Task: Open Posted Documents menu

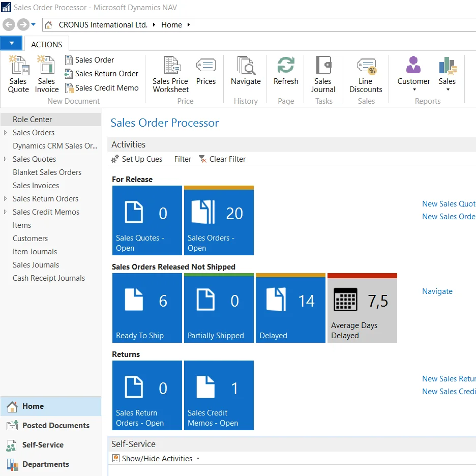Action: point(51,426)
